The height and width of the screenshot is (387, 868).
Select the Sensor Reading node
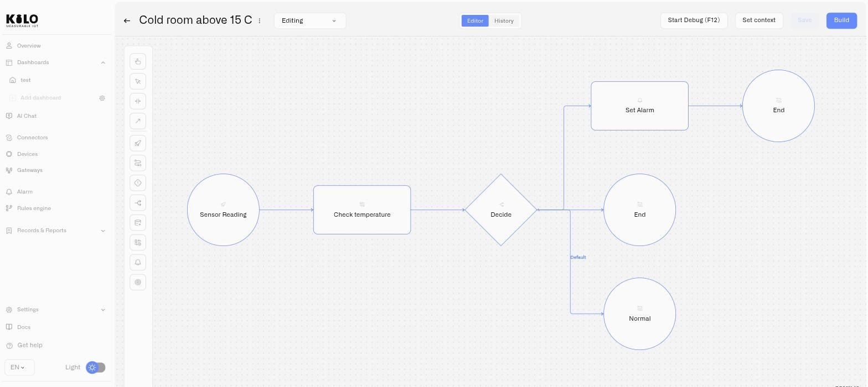(x=223, y=210)
